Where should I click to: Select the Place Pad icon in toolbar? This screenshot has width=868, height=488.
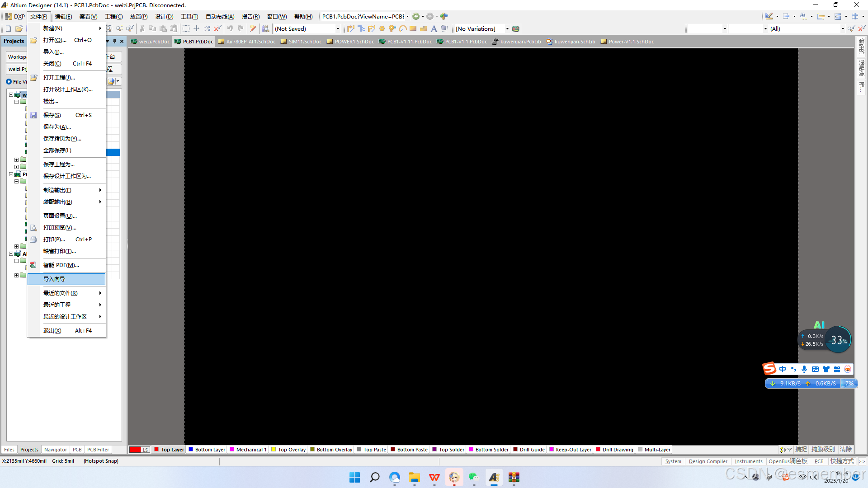pyautogui.click(x=382, y=28)
